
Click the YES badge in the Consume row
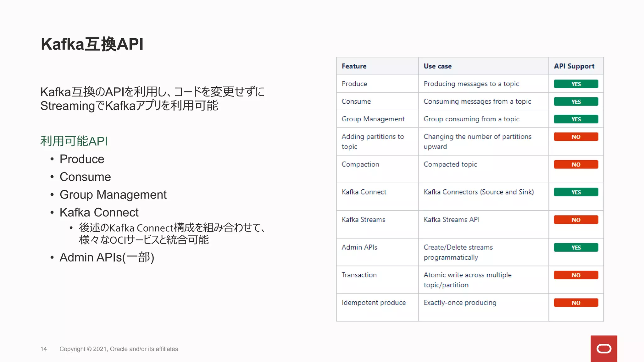point(576,101)
